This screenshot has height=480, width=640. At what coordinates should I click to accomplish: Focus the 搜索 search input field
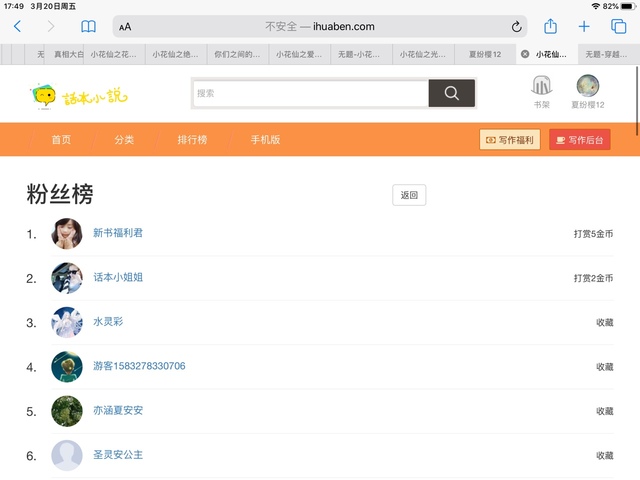click(310, 93)
